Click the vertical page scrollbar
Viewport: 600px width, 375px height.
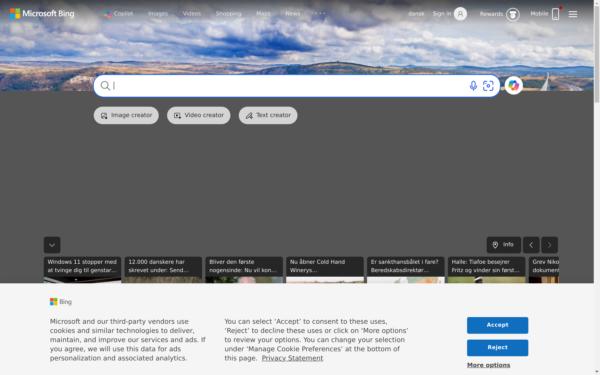[597, 54]
